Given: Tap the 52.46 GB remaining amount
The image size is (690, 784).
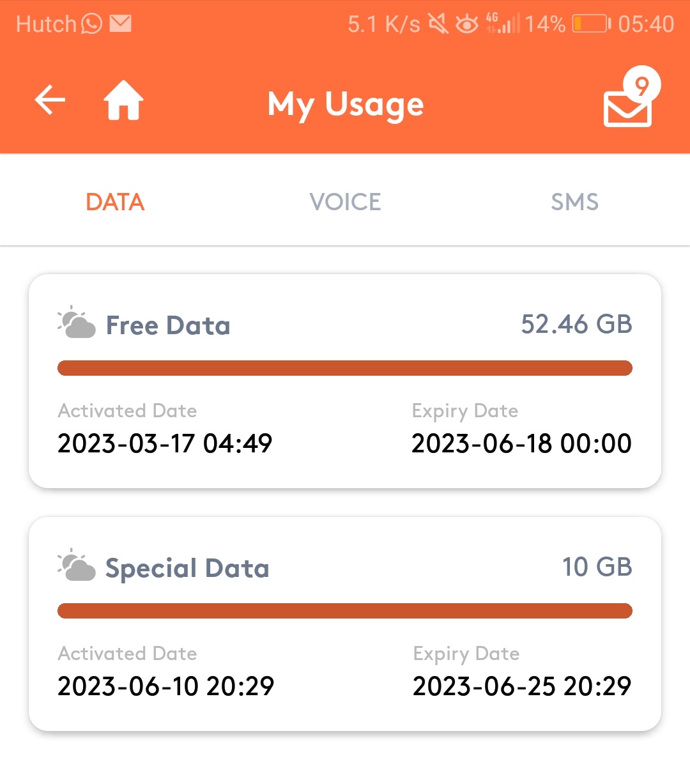Looking at the screenshot, I should click(x=576, y=324).
